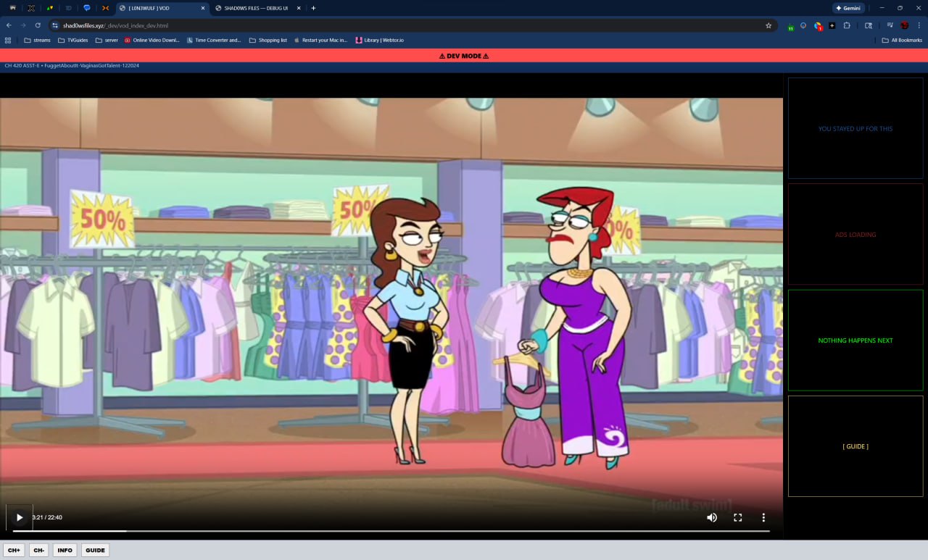
Task: Open the All Bookmarks folder
Action: pos(902,40)
